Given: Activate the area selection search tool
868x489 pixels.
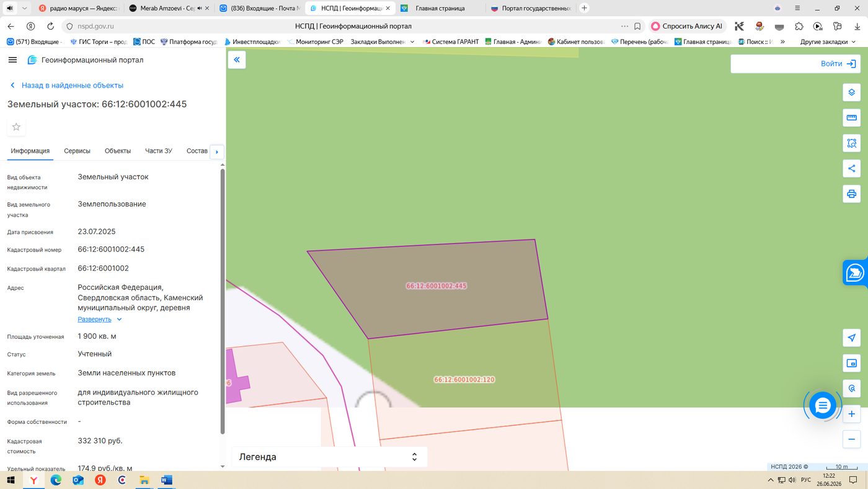Looking at the screenshot, I should pyautogui.click(x=851, y=143).
